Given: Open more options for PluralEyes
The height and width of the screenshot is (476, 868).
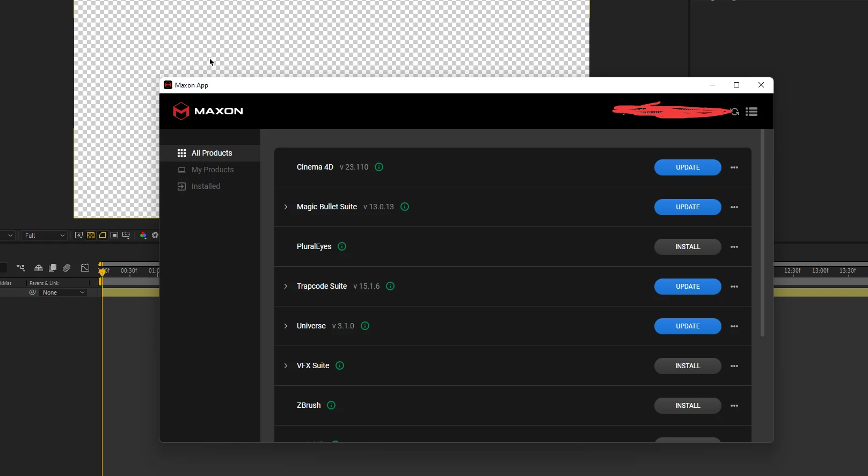Looking at the screenshot, I should 734,247.
